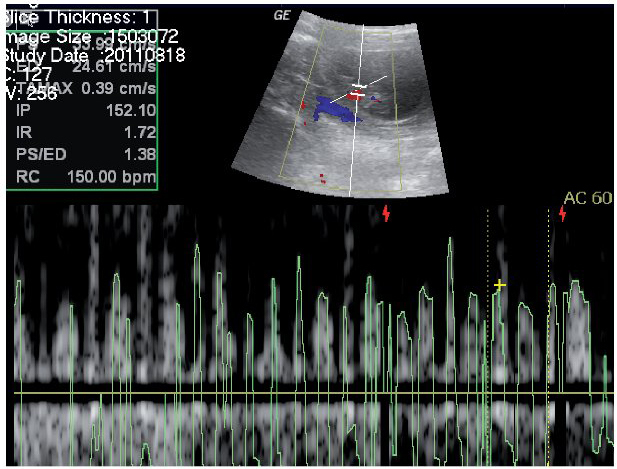Image resolution: width=617 pixels, height=469 pixels.
Task: Click the GE logo above the ultrasound image
Action: click(x=281, y=16)
